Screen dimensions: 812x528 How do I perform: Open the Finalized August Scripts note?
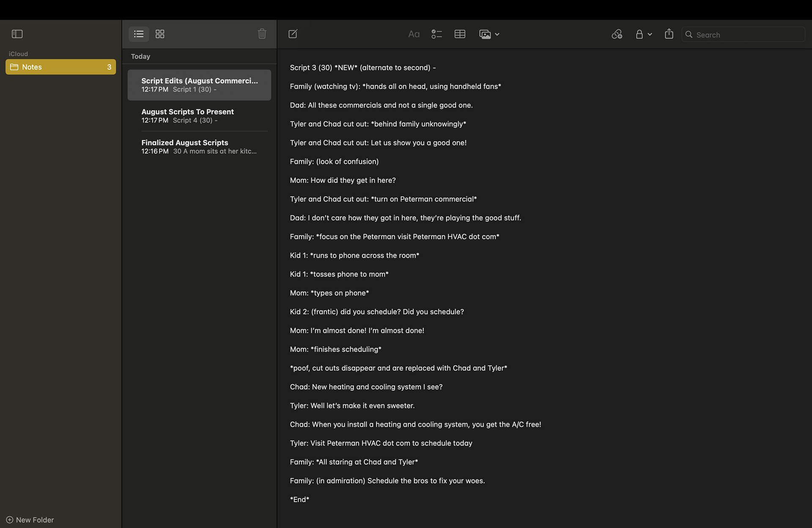coord(199,147)
